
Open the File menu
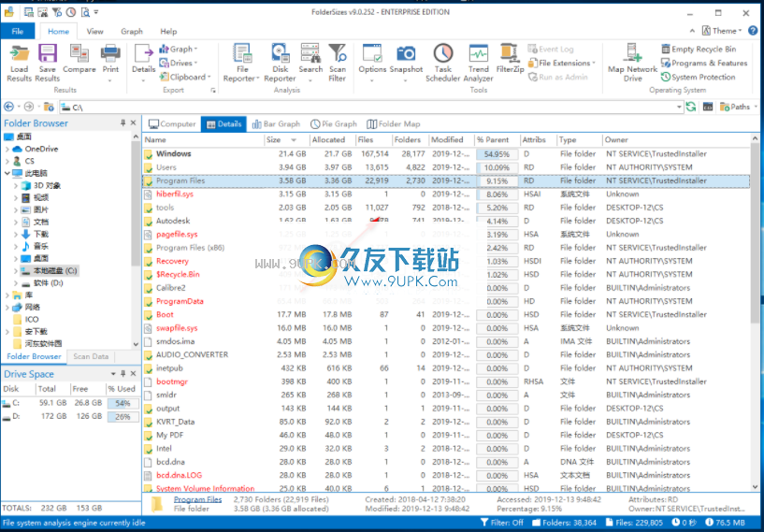18,31
